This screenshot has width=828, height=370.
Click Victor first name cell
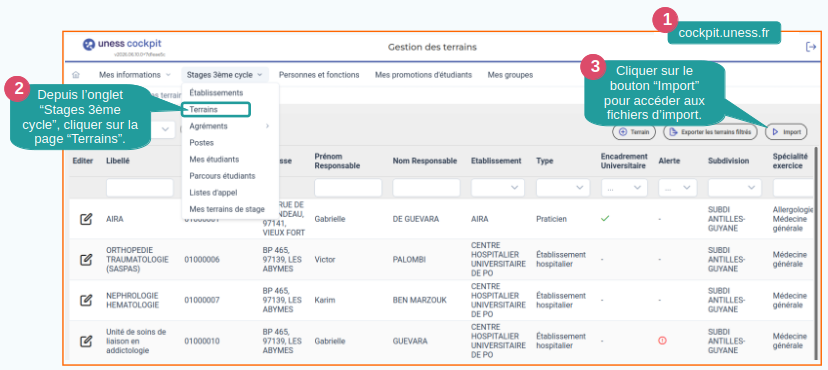tap(325, 259)
